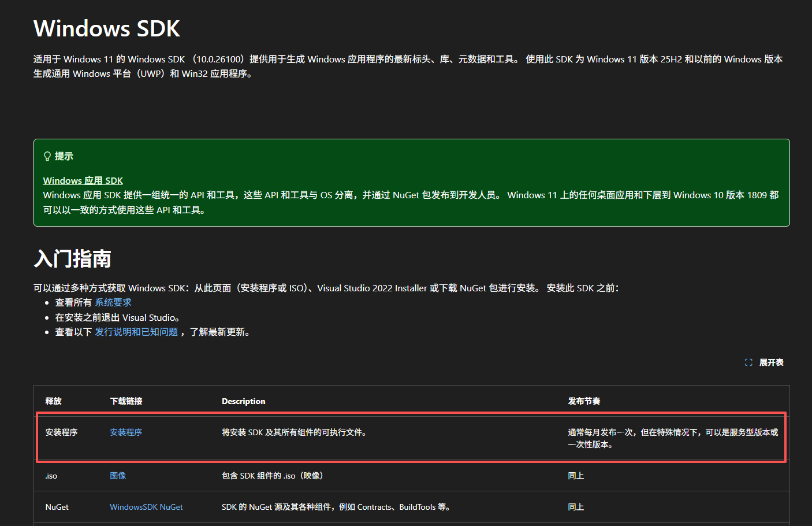Click the lightbulb tip icon
Viewport: 812px width, 526px height.
[x=47, y=156]
